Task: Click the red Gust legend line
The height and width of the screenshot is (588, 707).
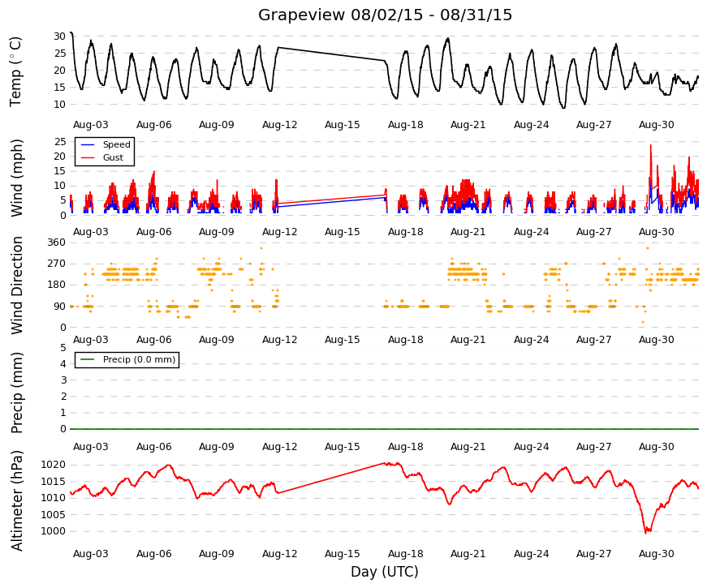Action: pos(88,157)
